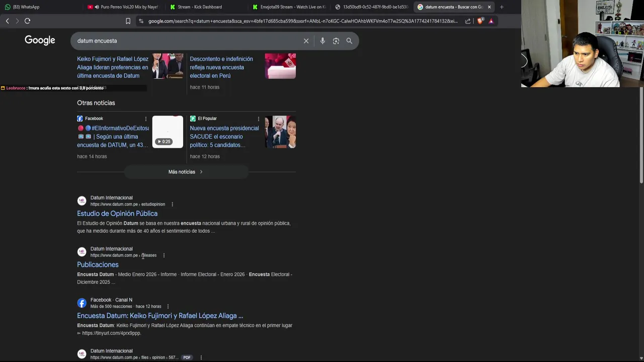The height and width of the screenshot is (362, 644).
Task: Click the 'hace 11 horas' timestamp
Action: pos(204,87)
